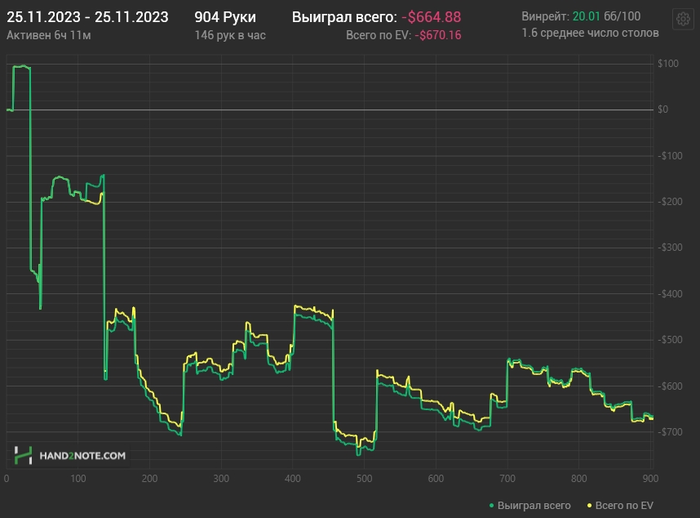Click the green dot legend marker
The width and height of the screenshot is (700, 518).
492,505
